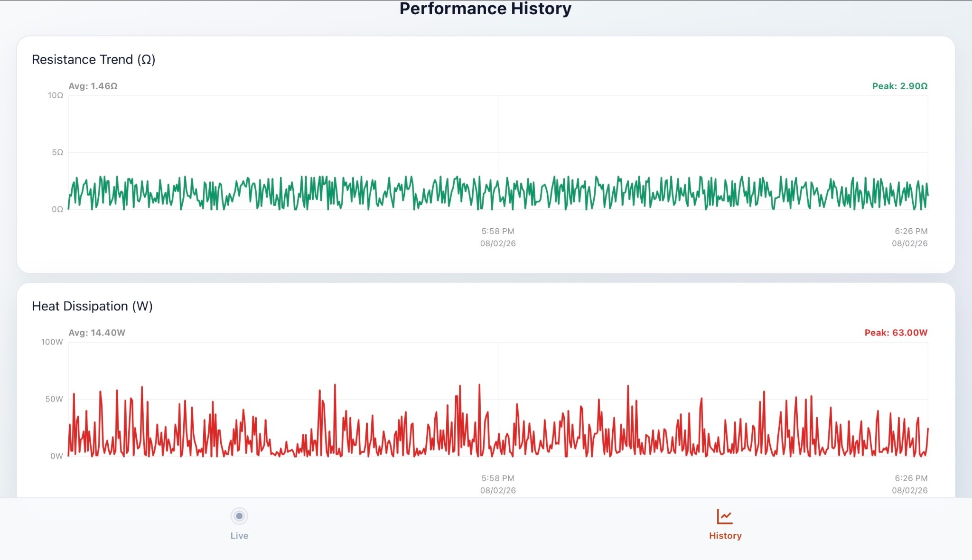Click the Avg: 14.40W badge
Image resolution: width=972 pixels, height=560 pixels.
(x=97, y=333)
